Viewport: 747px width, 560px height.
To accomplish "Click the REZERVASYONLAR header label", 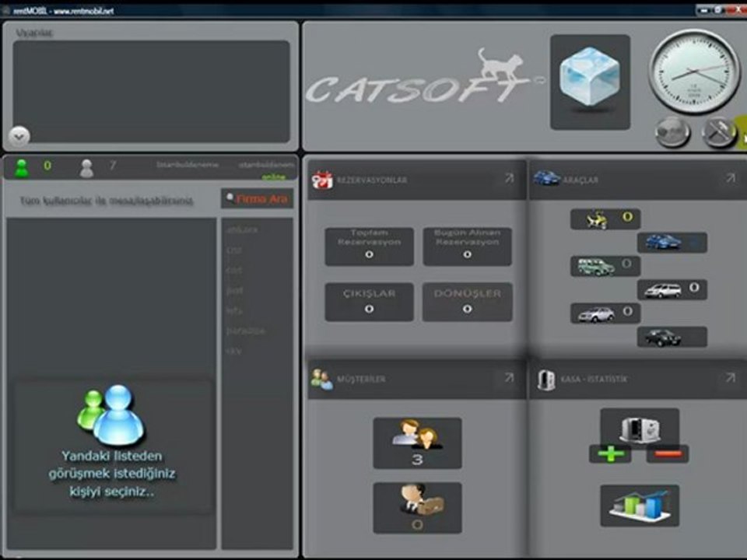I will tap(372, 180).
